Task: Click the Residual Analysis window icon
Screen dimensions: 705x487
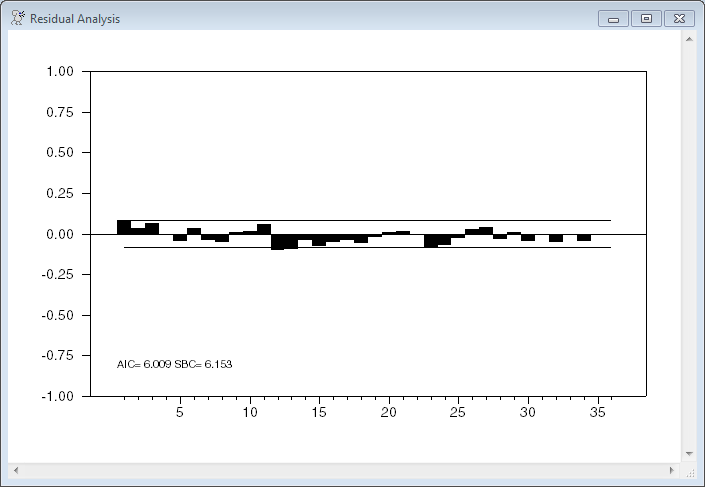Action: 17,18
